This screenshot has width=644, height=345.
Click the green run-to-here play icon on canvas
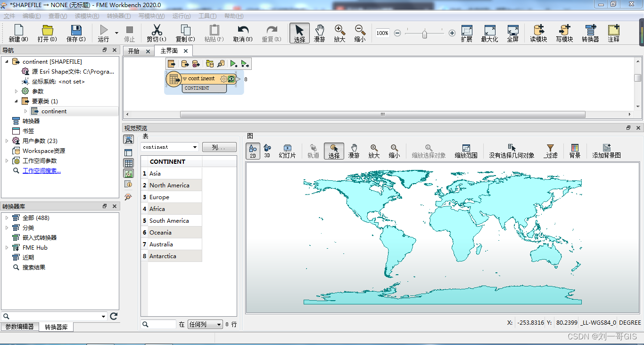pos(234,64)
